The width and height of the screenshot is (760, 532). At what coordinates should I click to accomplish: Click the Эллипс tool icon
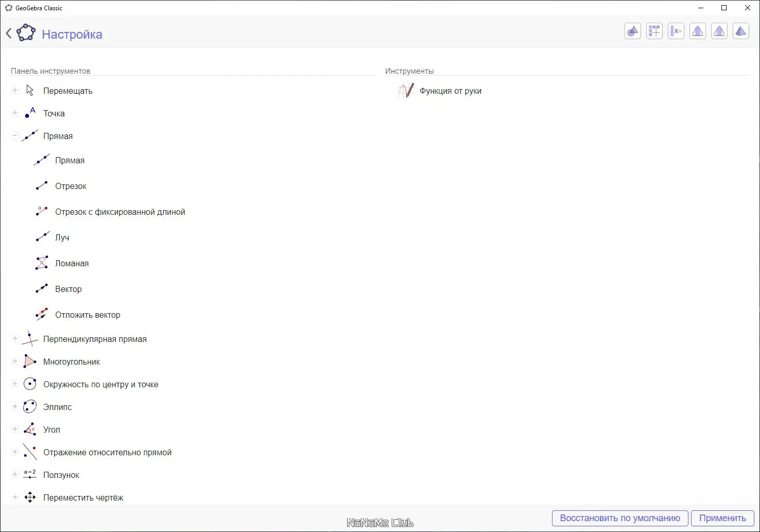pos(30,407)
